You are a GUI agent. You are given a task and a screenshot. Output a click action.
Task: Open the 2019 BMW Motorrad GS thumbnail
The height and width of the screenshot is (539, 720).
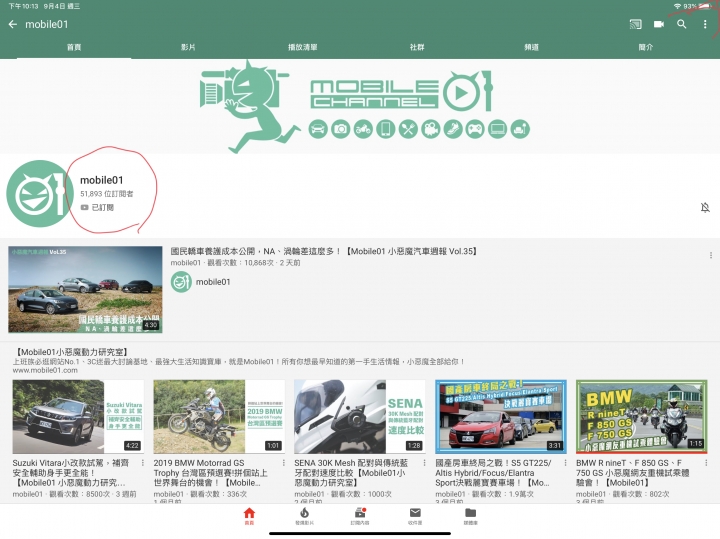pyautogui.click(x=219, y=416)
